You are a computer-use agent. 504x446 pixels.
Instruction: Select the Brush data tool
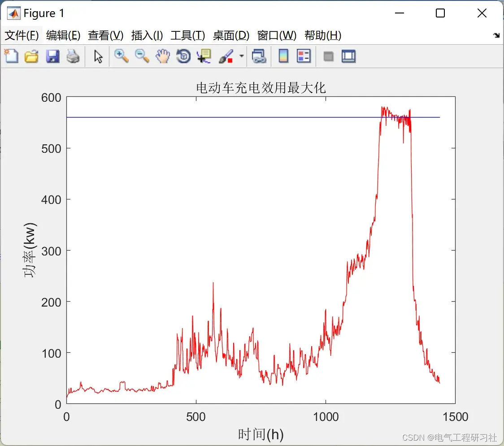click(x=226, y=56)
